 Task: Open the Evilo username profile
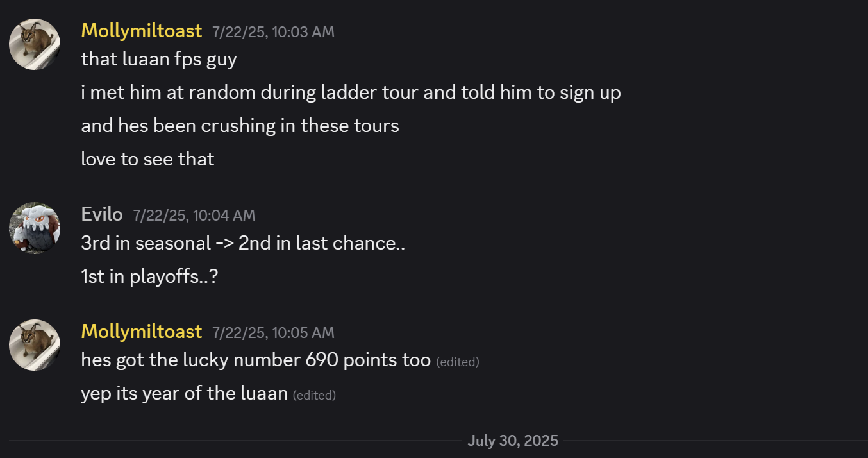point(102,215)
